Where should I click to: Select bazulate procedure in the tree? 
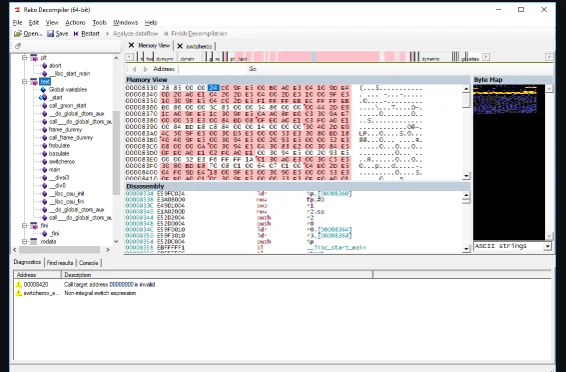tap(59, 154)
